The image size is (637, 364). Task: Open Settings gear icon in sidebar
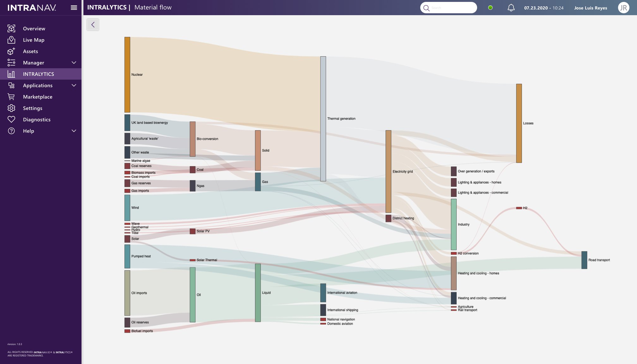click(x=11, y=108)
